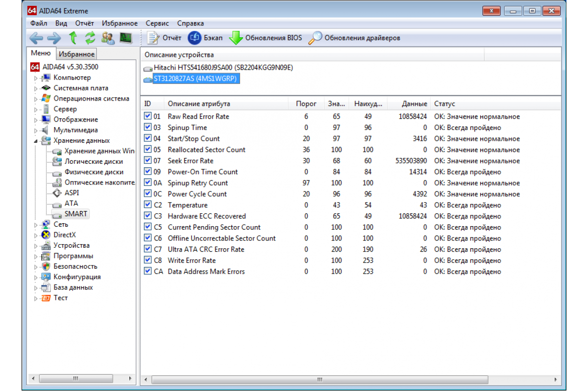Uncheck the Seek Error Rate checkbox
588x391 pixels.
pyautogui.click(x=147, y=160)
